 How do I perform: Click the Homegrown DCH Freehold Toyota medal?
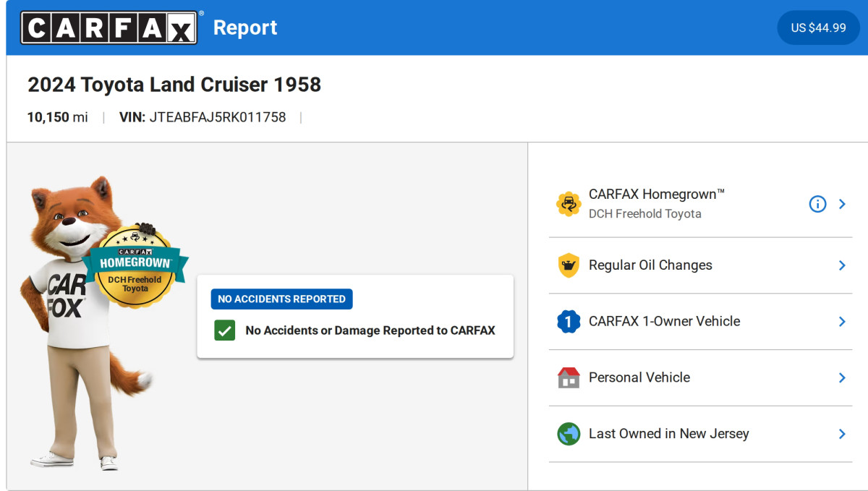pyautogui.click(x=135, y=267)
